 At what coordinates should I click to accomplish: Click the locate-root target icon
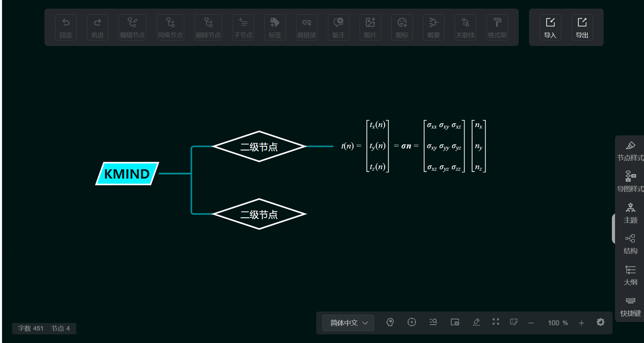[x=412, y=322]
